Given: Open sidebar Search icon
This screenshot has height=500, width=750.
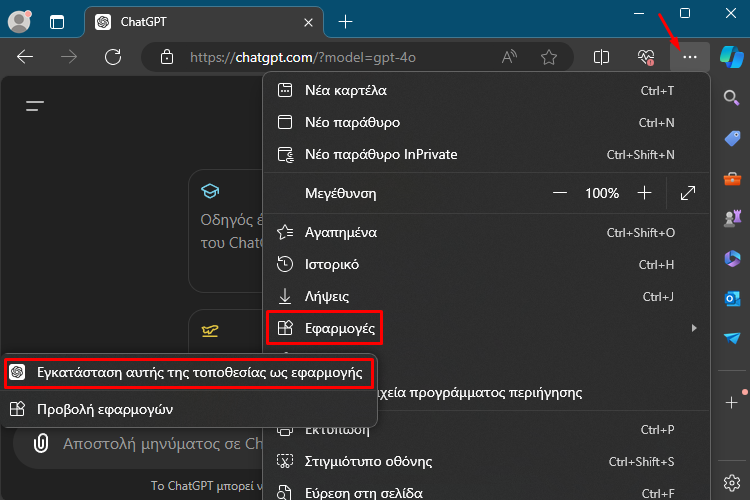Looking at the screenshot, I should [731, 98].
